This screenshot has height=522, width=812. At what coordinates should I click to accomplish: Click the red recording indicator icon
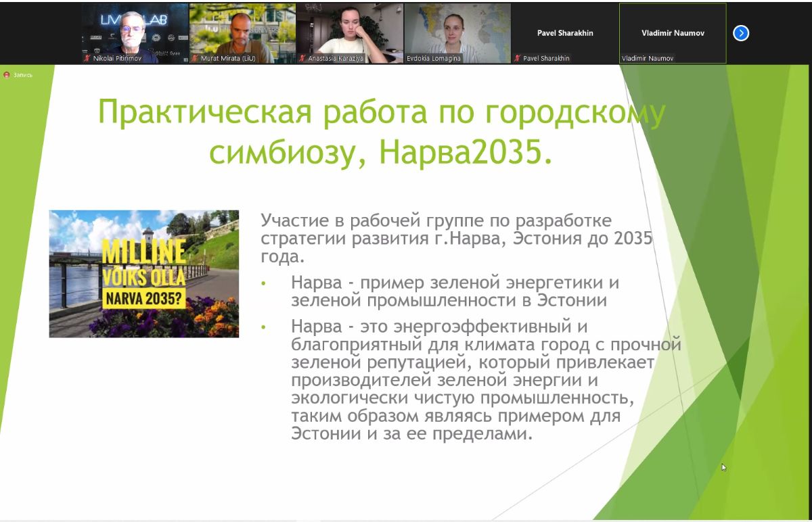(7, 75)
